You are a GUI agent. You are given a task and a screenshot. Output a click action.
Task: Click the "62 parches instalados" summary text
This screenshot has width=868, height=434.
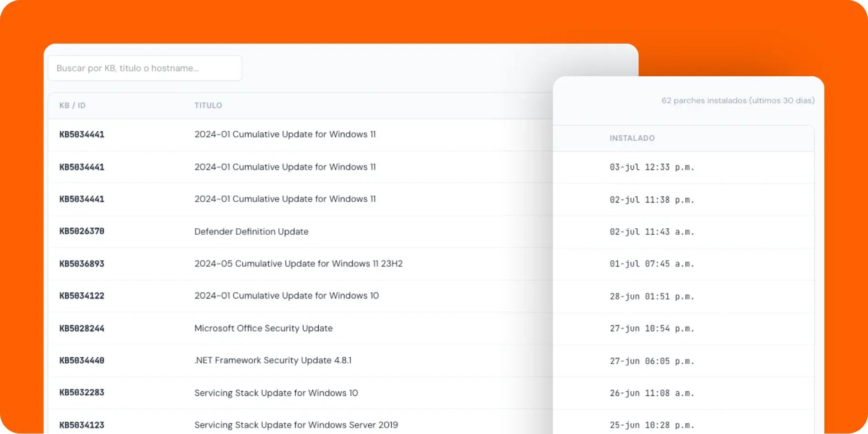738,100
